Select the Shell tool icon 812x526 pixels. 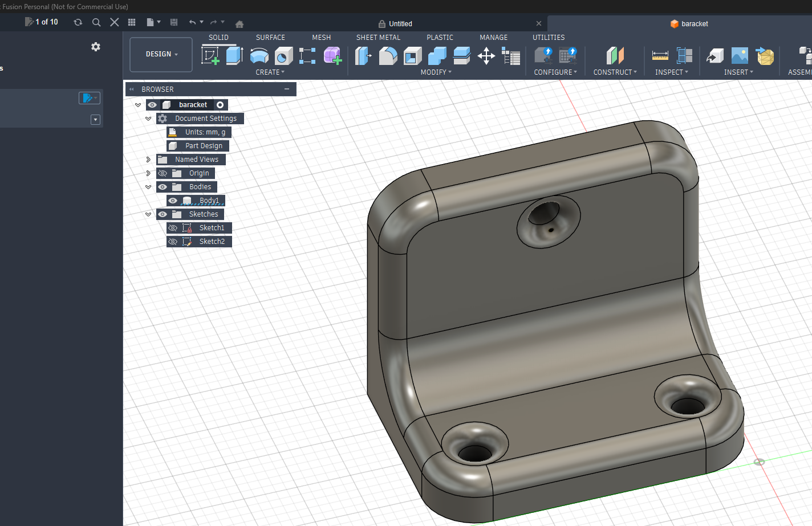coord(412,56)
